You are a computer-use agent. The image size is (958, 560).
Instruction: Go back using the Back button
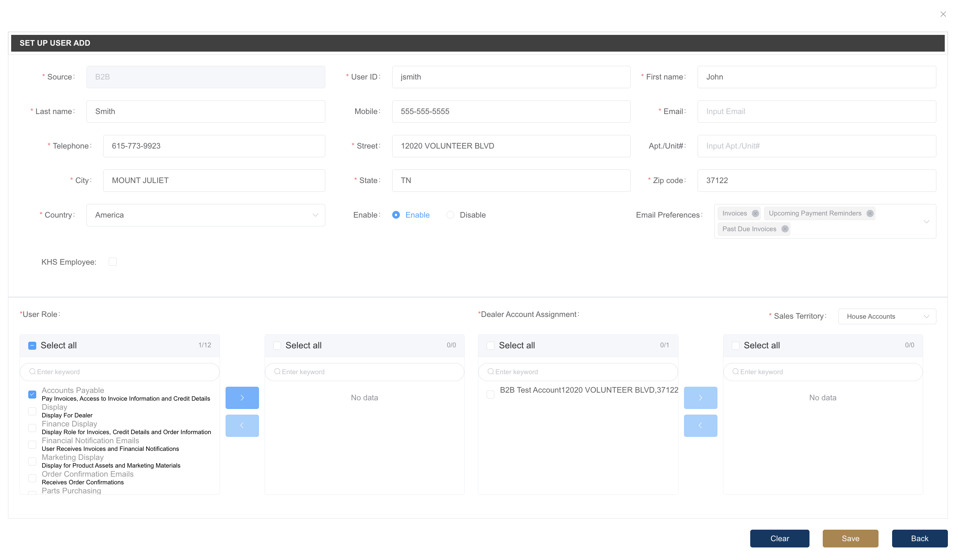click(x=919, y=538)
